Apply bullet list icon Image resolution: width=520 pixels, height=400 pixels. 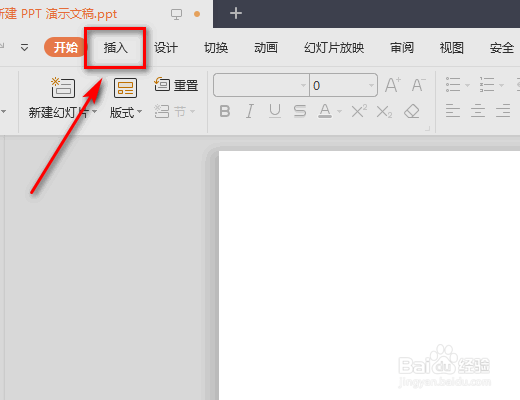pos(453,85)
